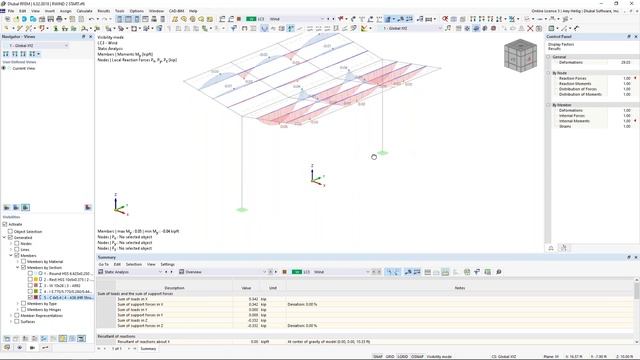Viewport: 640px width, 360px height.
Task: Click the search icon in Summary toolbar
Action: click(498, 272)
